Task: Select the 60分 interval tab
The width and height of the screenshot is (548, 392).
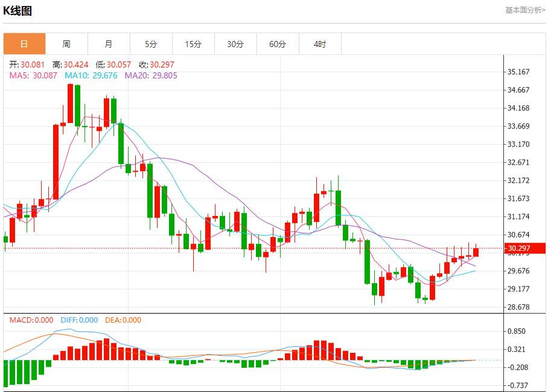Action: click(x=278, y=44)
